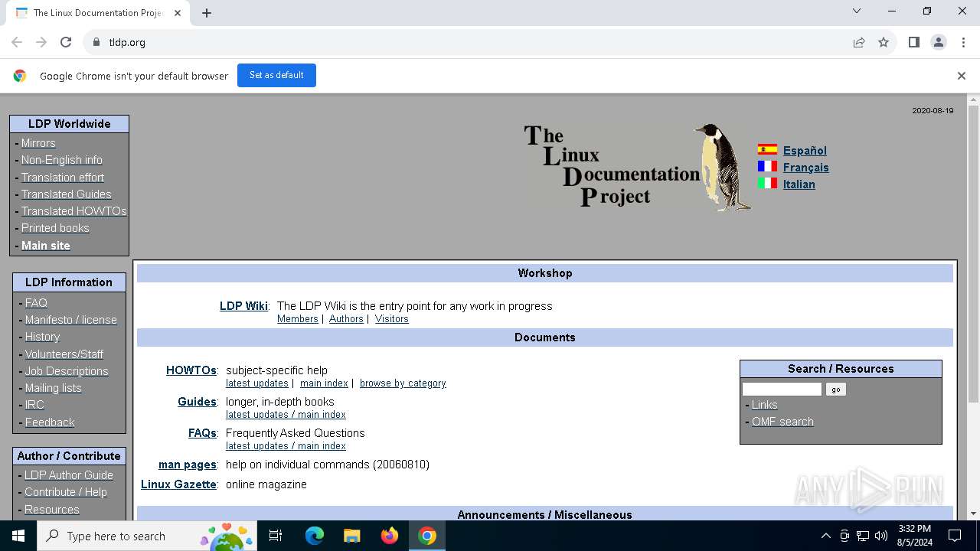
Task: Open Printed books link
Action: pyautogui.click(x=55, y=228)
